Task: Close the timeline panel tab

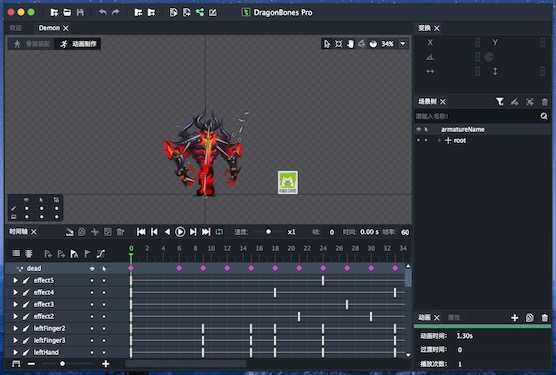Action: (34, 232)
